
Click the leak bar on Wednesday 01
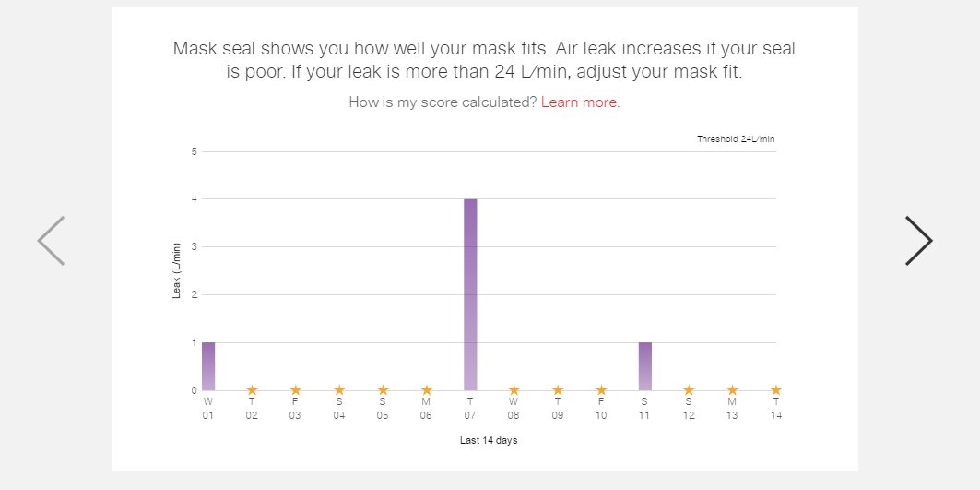coord(208,366)
